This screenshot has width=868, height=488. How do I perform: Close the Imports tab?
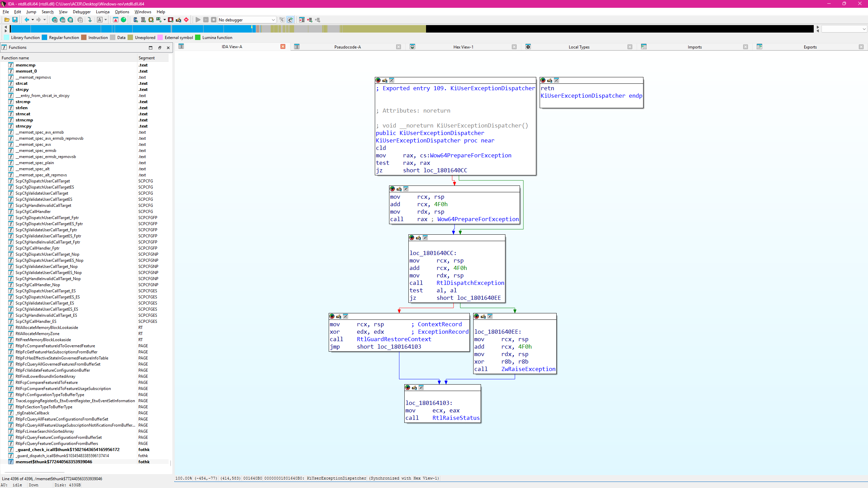point(746,47)
